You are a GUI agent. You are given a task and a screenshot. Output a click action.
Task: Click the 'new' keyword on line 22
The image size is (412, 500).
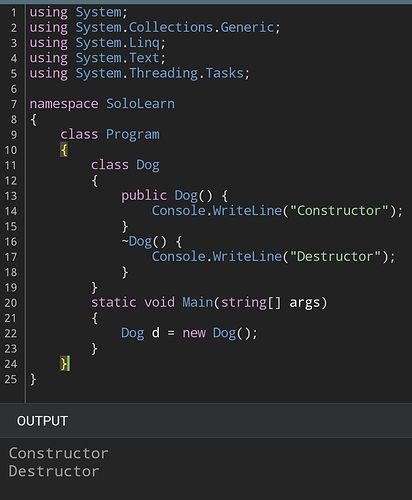click(x=194, y=333)
